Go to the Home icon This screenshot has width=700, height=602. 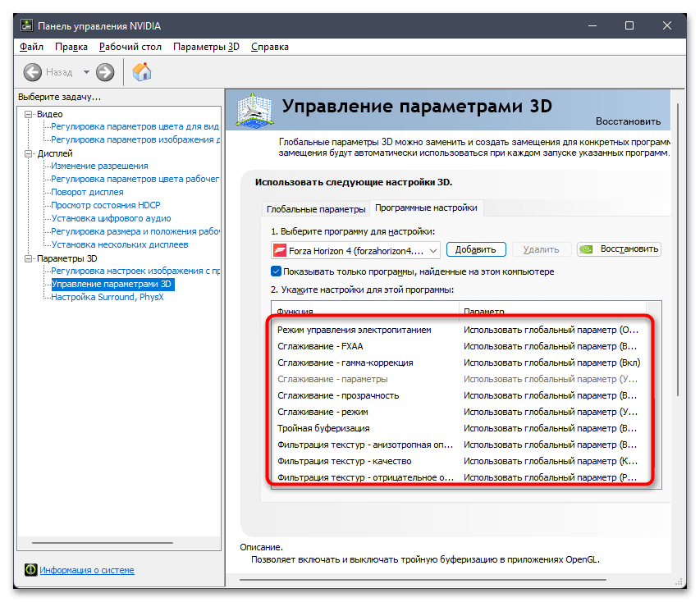click(142, 72)
